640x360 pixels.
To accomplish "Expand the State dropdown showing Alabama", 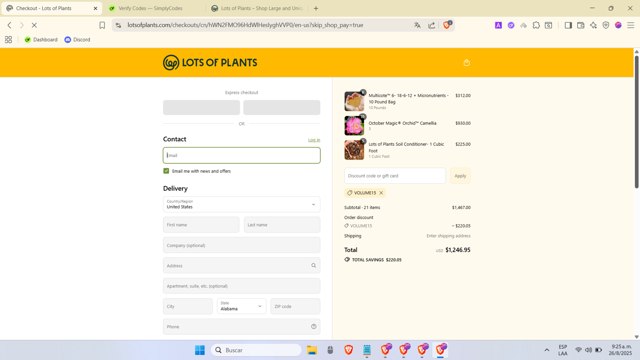I will click(x=242, y=306).
